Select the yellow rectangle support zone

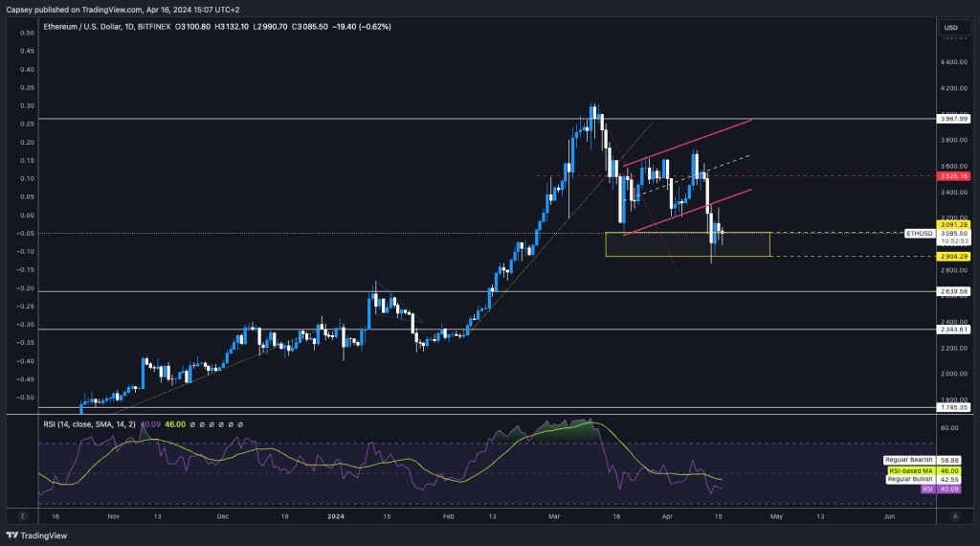point(687,245)
